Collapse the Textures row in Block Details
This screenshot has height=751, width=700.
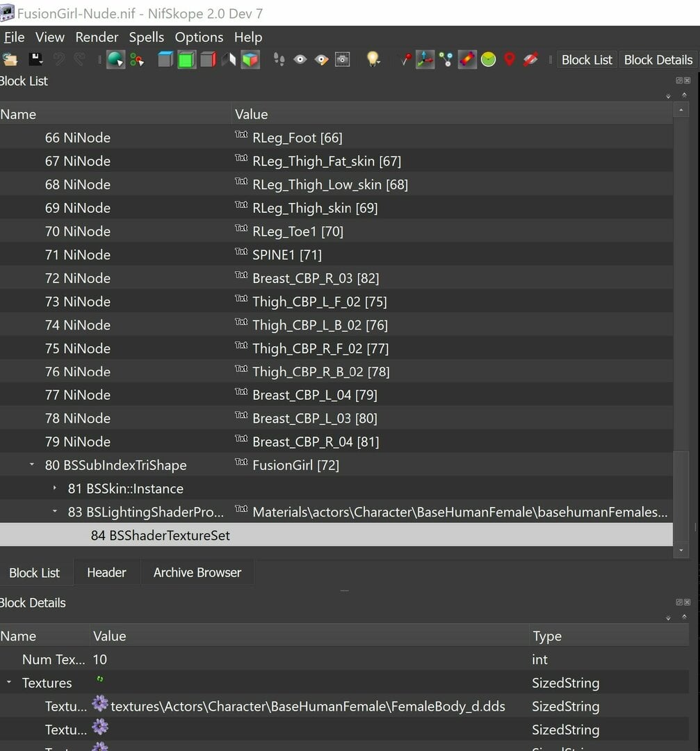[8, 682]
